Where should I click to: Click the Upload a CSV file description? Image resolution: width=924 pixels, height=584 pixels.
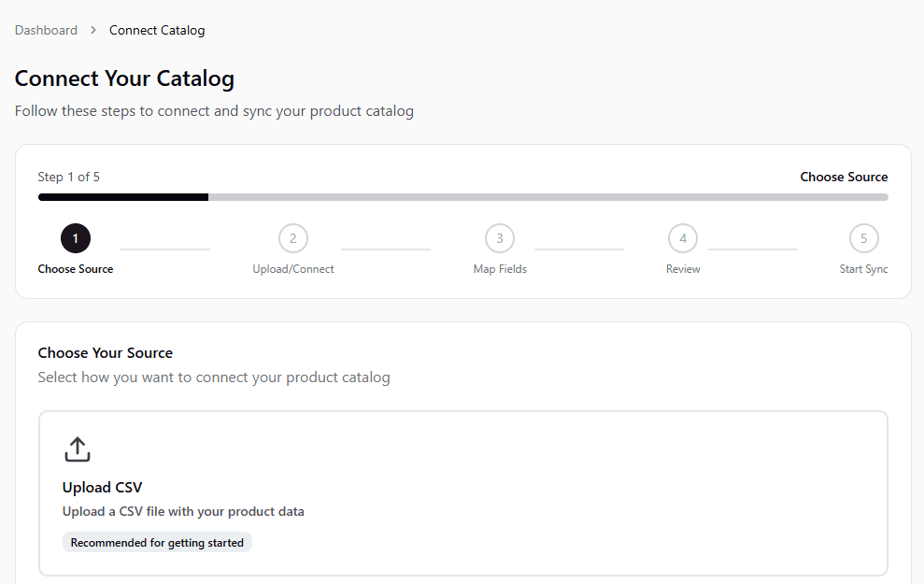[183, 511]
